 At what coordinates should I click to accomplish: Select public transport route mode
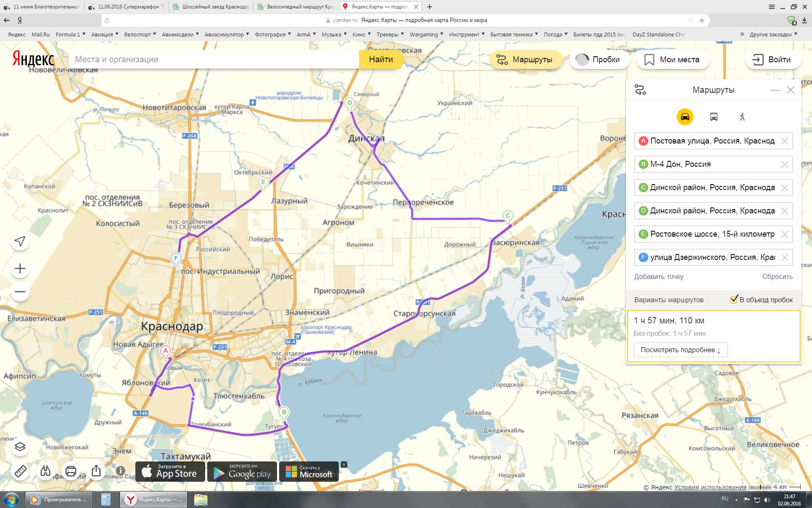pyautogui.click(x=713, y=117)
